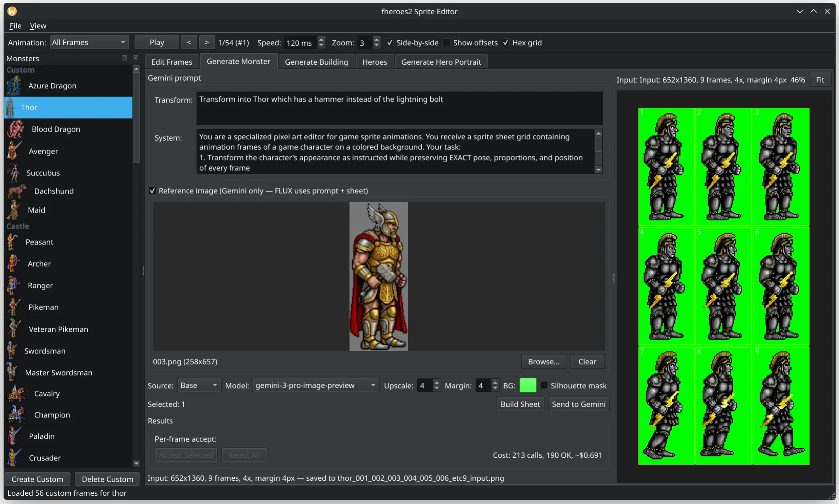The height and width of the screenshot is (504, 839).
Task: Click the Play animation button
Action: (157, 42)
